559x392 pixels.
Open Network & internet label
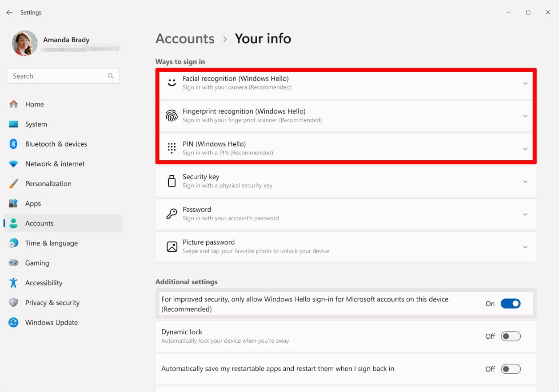(x=55, y=164)
